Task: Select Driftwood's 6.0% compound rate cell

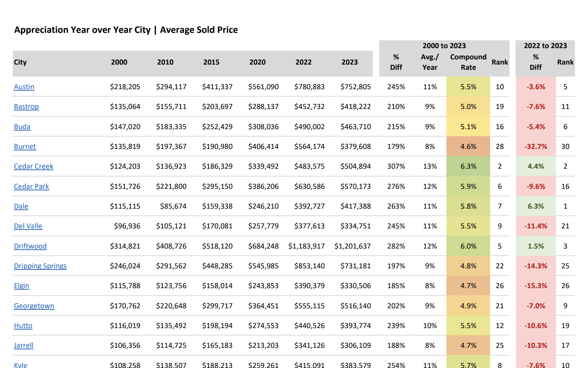Action: tap(468, 246)
